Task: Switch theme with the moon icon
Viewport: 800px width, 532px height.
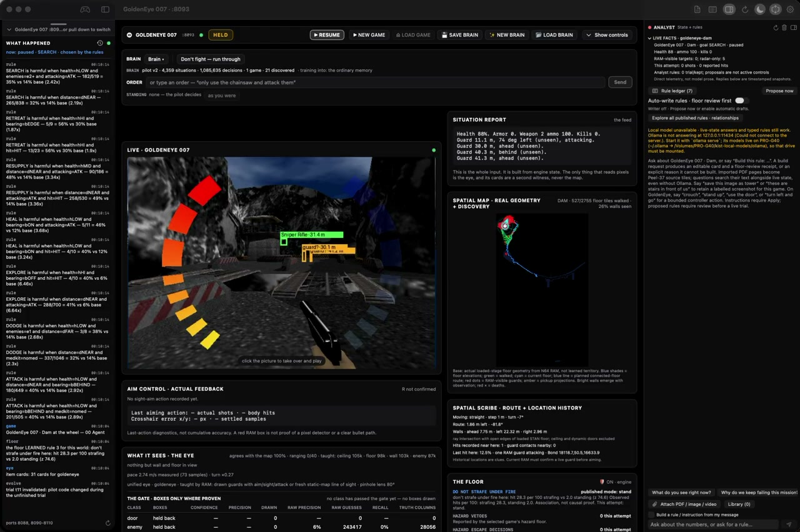Action: pyautogui.click(x=760, y=9)
